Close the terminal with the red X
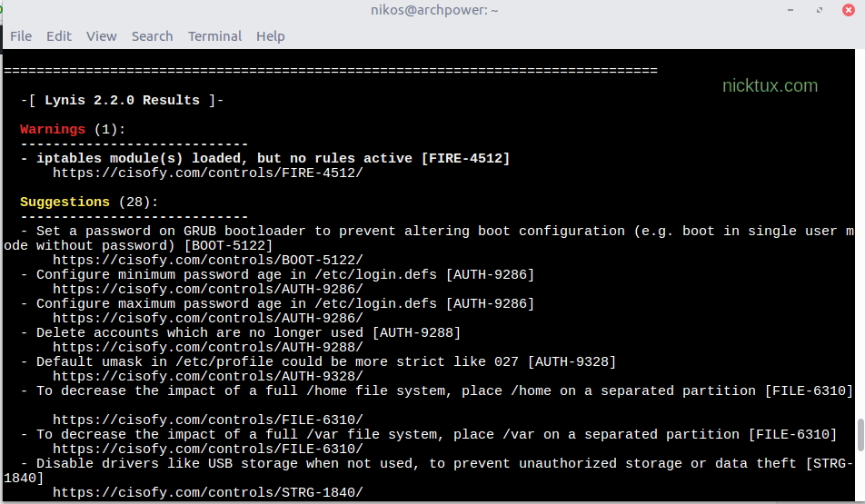The height and width of the screenshot is (504, 865). [x=847, y=10]
